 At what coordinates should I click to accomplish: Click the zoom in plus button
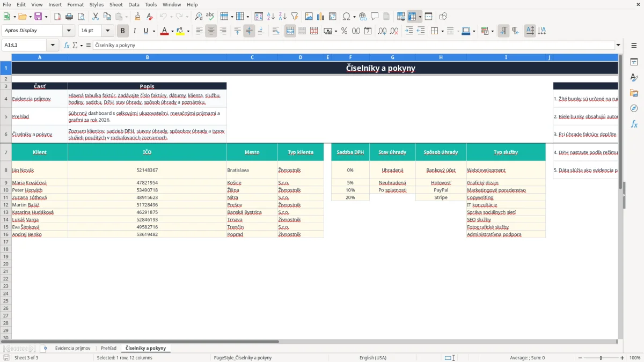tap(623, 358)
